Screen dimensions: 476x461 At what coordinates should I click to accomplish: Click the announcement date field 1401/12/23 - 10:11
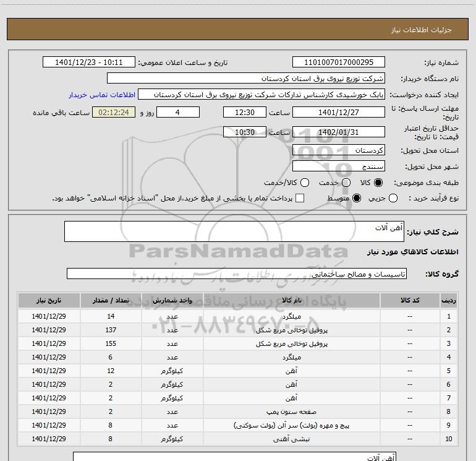point(88,62)
